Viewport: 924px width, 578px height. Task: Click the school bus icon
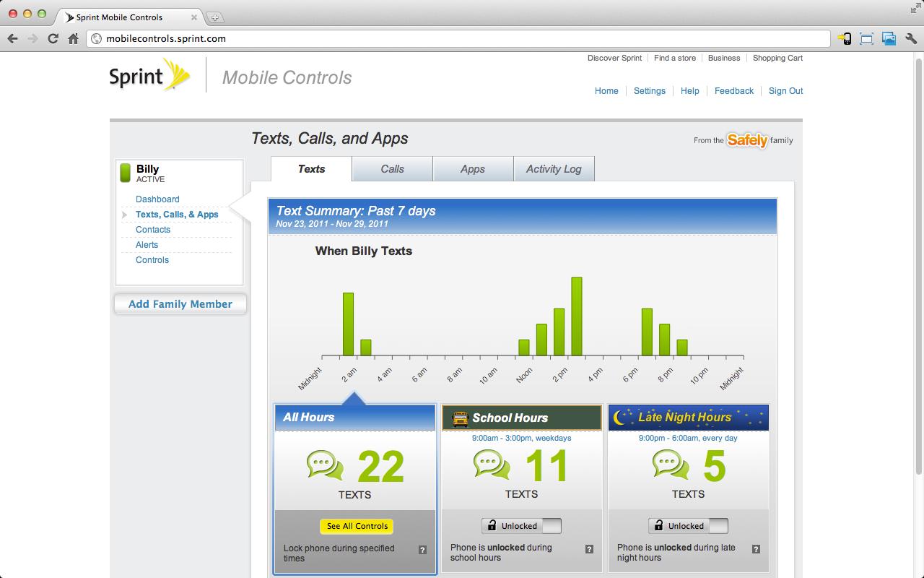coord(459,418)
